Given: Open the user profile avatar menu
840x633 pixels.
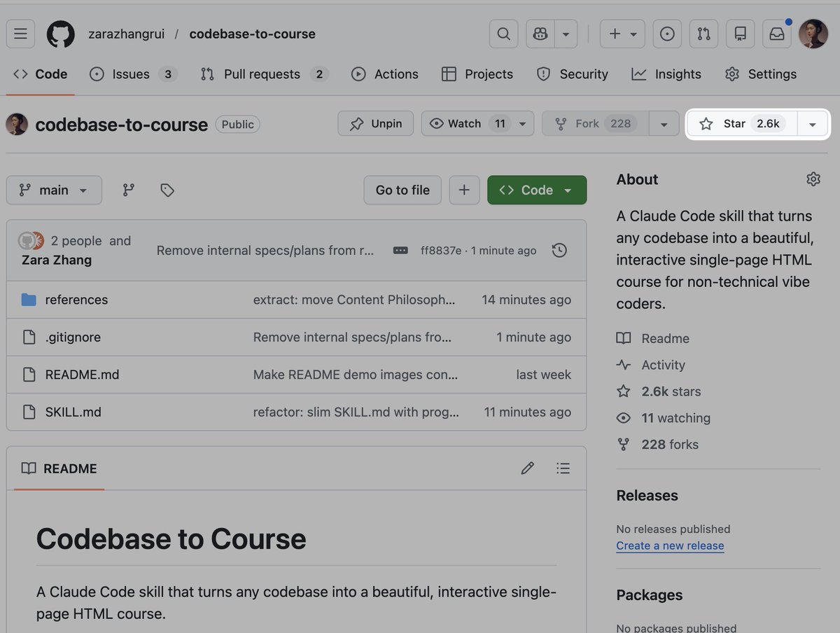Looking at the screenshot, I should [813, 34].
